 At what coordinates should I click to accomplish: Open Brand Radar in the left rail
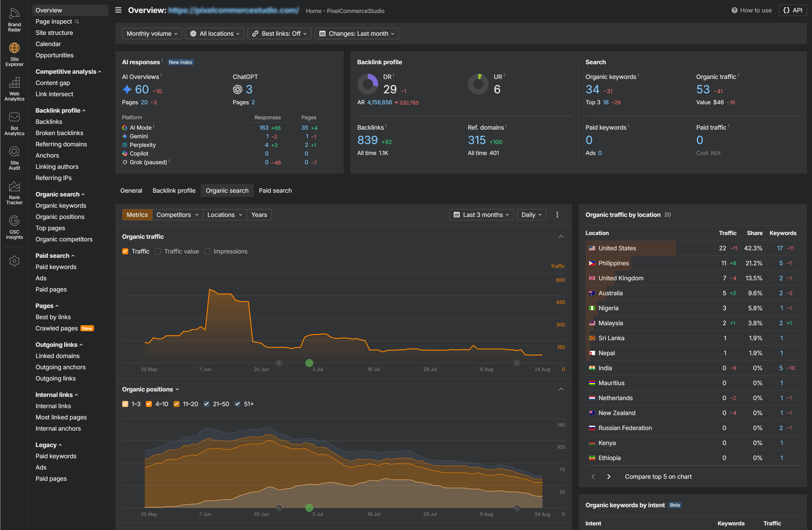pyautogui.click(x=14, y=20)
